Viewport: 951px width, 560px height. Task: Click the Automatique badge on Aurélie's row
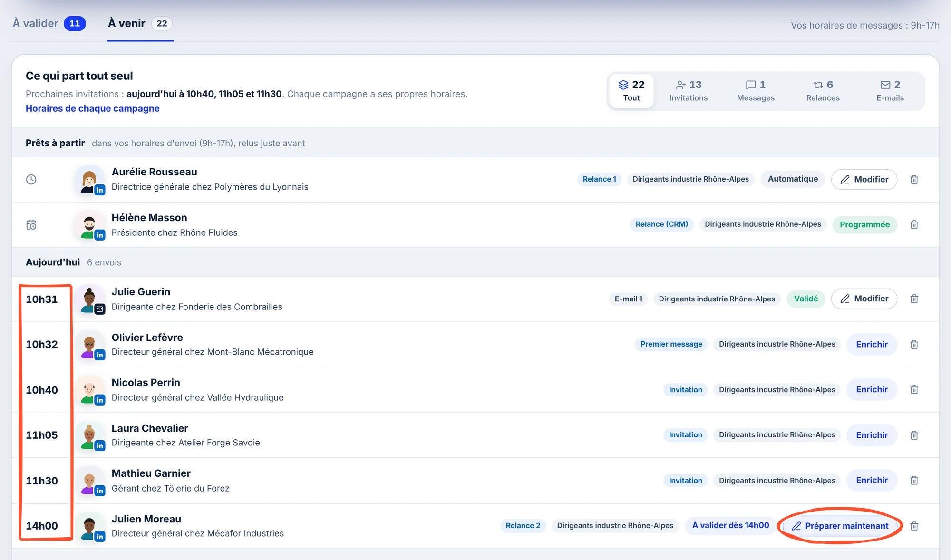(x=793, y=179)
